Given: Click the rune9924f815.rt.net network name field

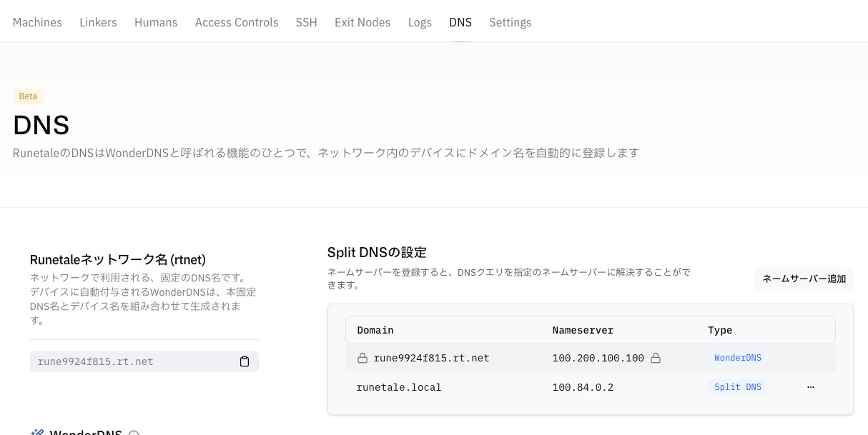Looking at the screenshot, I should [144, 361].
